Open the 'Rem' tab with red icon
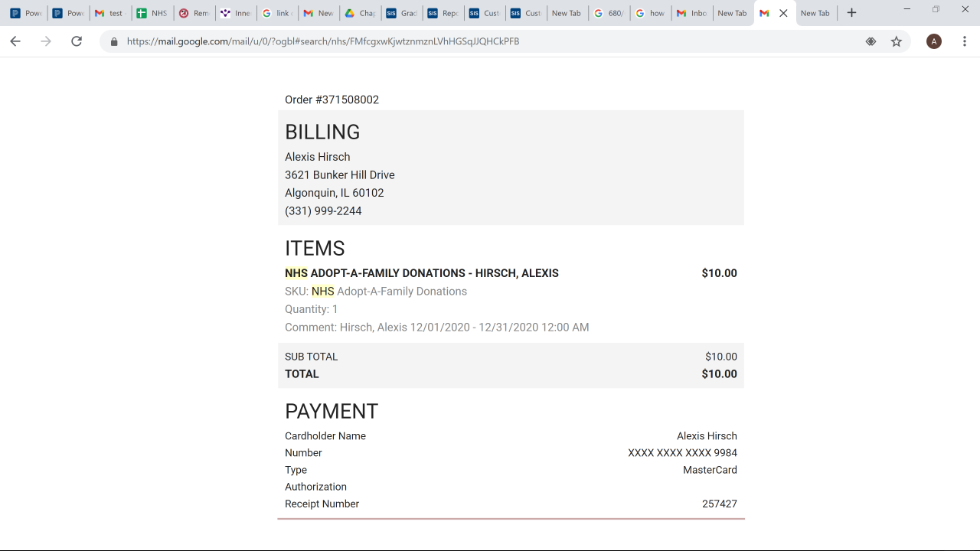This screenshot has width=980, height=551. click(x=194, y=13)
